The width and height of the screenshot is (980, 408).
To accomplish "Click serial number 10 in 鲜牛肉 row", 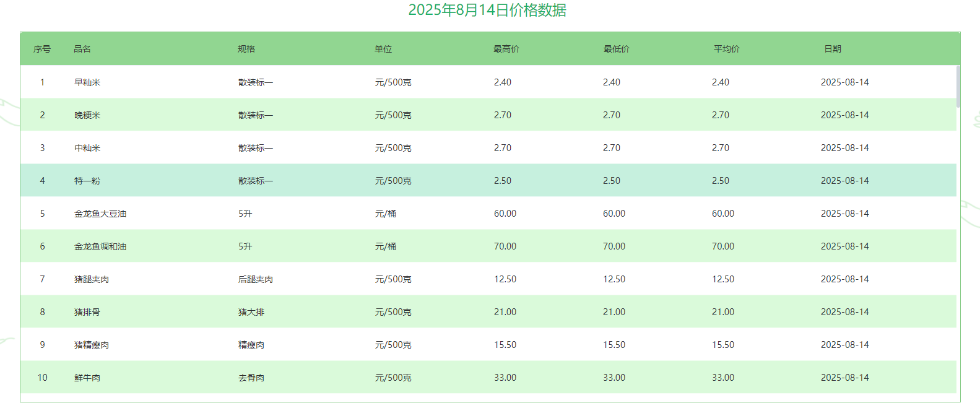I will coord(42,378).
